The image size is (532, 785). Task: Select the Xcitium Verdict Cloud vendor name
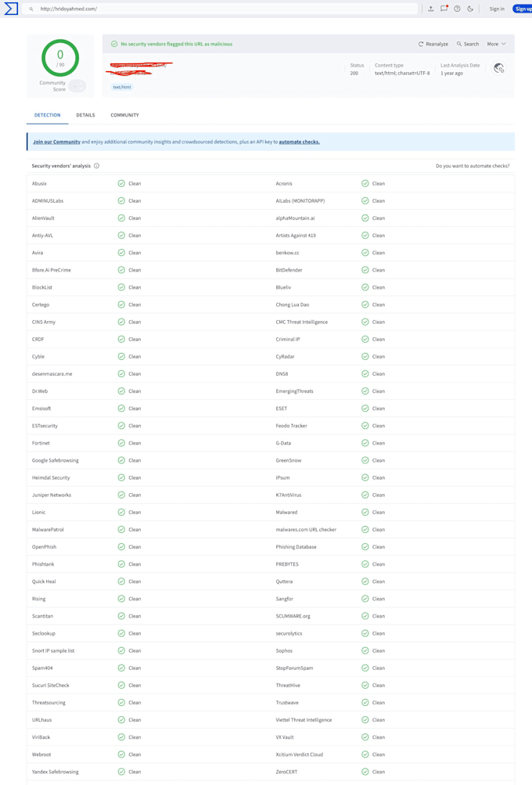300,754
